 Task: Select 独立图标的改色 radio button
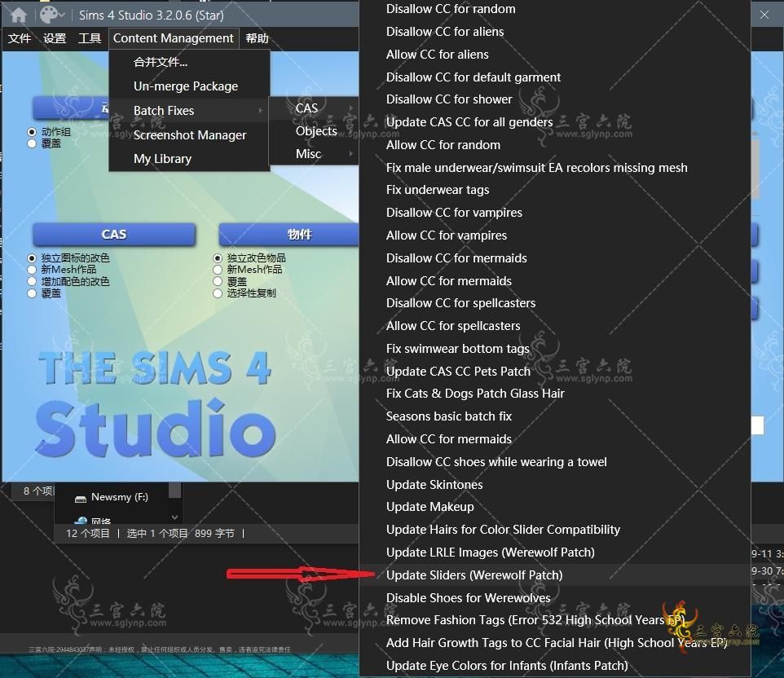(x=32, y=258)
